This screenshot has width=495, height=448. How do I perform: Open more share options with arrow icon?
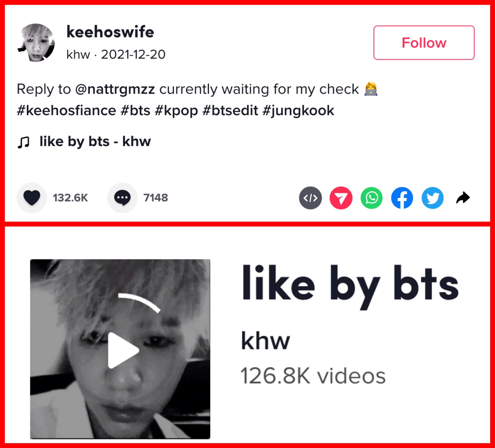(x=463, y=198)
